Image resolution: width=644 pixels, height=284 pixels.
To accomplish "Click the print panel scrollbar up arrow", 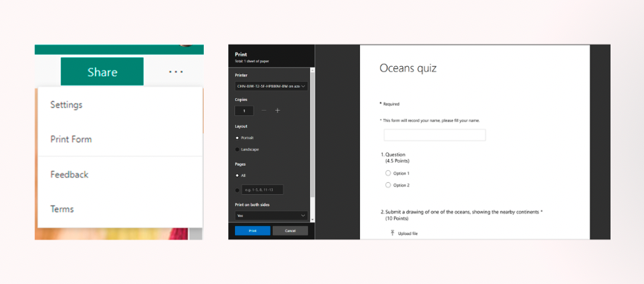I will point(313,71).
